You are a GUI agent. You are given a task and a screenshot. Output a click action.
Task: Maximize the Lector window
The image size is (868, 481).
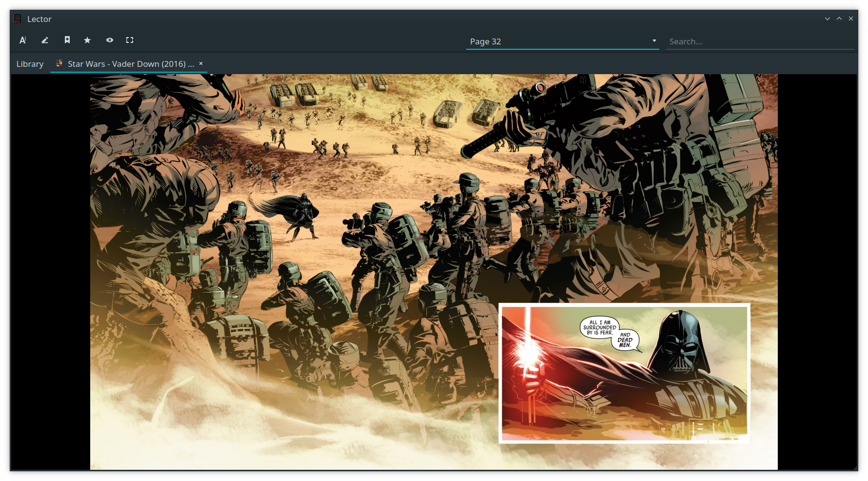pos(839,19)
